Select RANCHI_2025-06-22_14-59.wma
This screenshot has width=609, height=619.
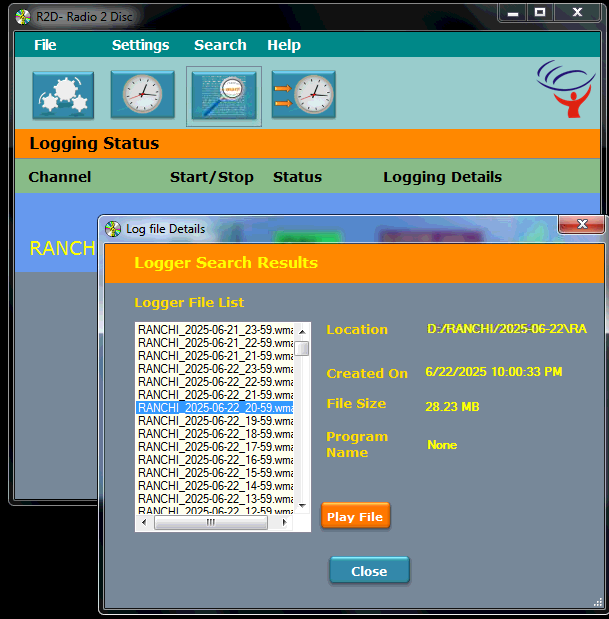point(215,486)
